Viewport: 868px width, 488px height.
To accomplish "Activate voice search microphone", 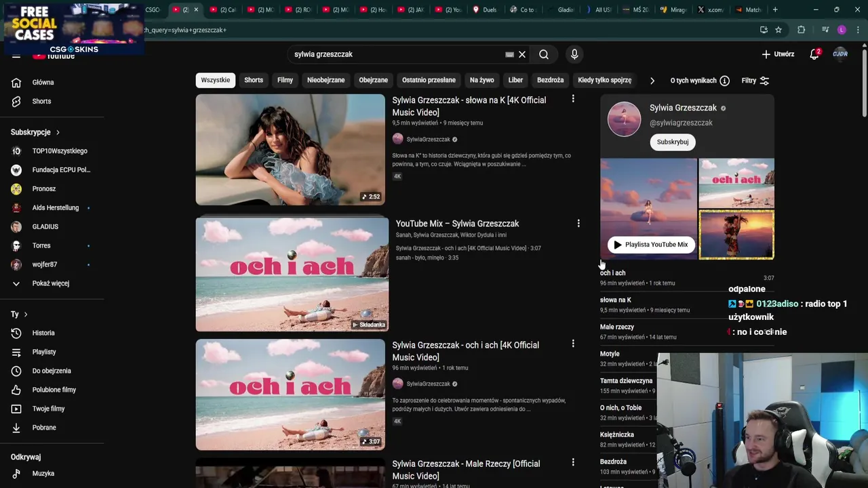I will tap(574, 54).
